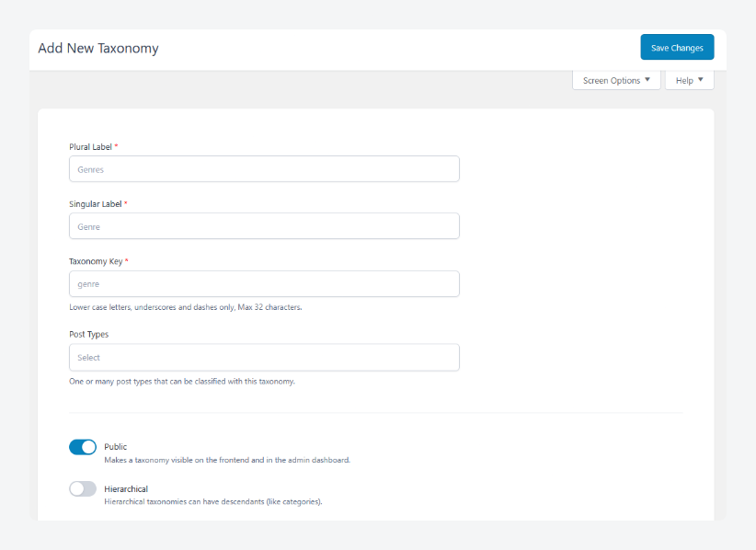This screenshot has width=756, height=550.
Task: Click the Add New Taxonomy heading
Action: [x=98, y=48]
